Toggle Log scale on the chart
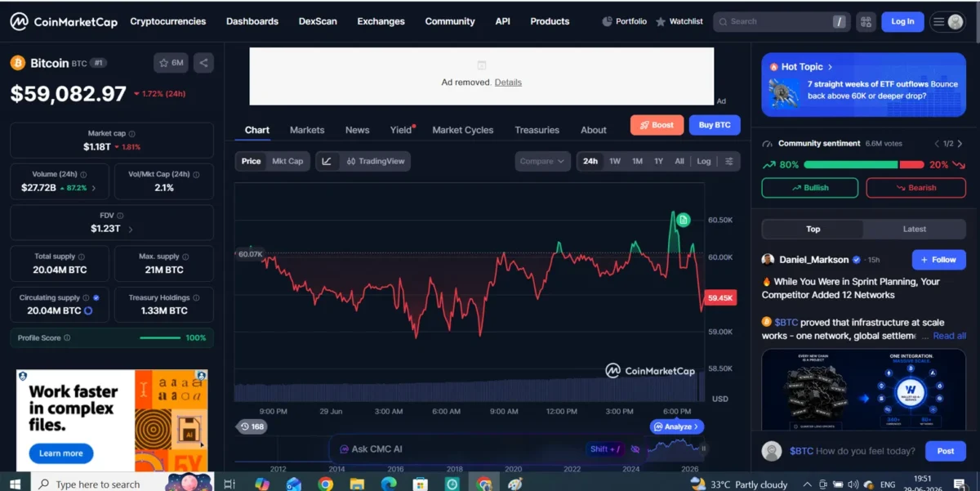980x491 pixels. tap(704, 161)
